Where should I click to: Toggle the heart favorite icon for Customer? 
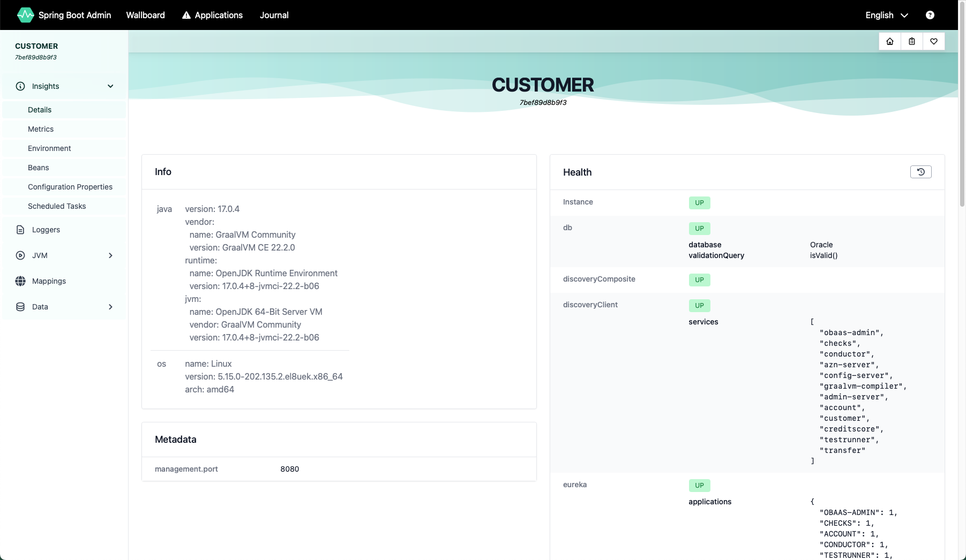(x=934, y=41)
